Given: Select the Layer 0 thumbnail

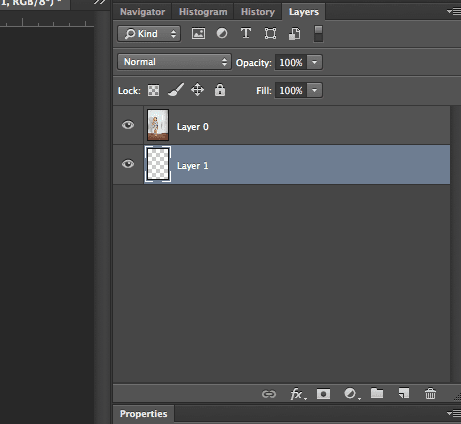Looking at the screenshot, I should (x=158, y=125).
